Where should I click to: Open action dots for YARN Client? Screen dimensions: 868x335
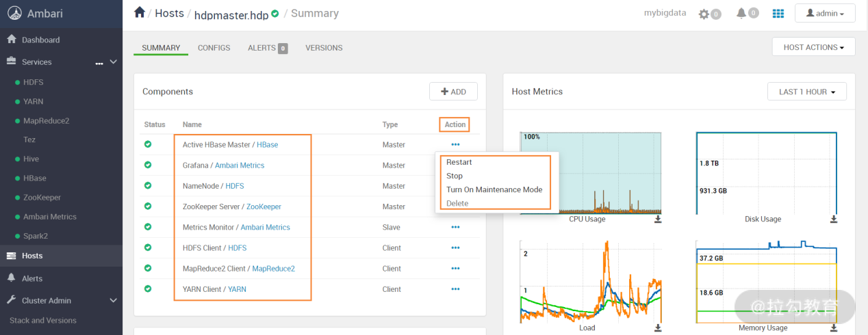click(455, 289)
